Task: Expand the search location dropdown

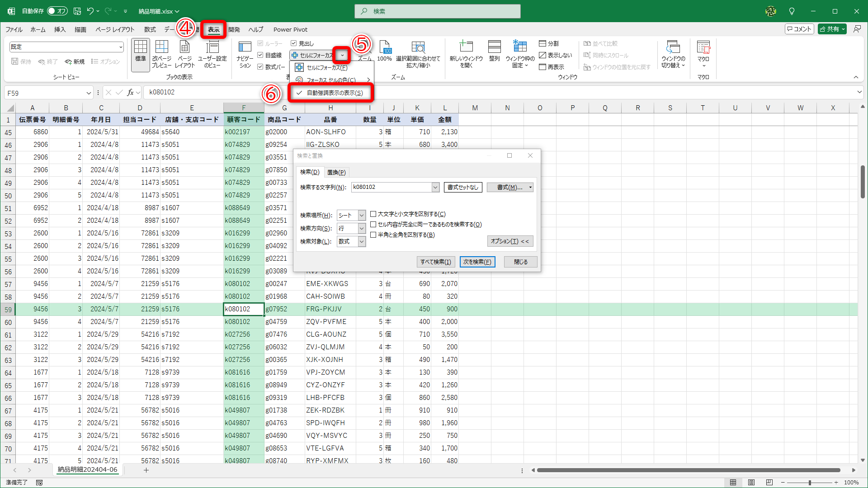Action: click(x=362, y=216)
